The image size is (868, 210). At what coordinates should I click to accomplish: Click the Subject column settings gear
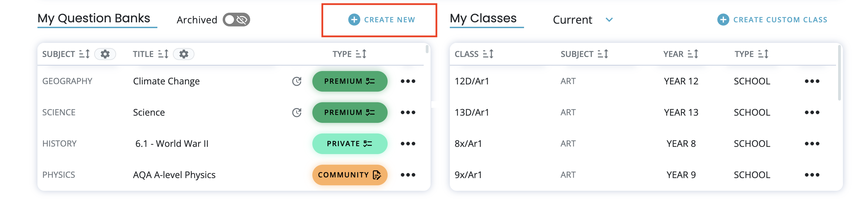[x=105, y=54]
